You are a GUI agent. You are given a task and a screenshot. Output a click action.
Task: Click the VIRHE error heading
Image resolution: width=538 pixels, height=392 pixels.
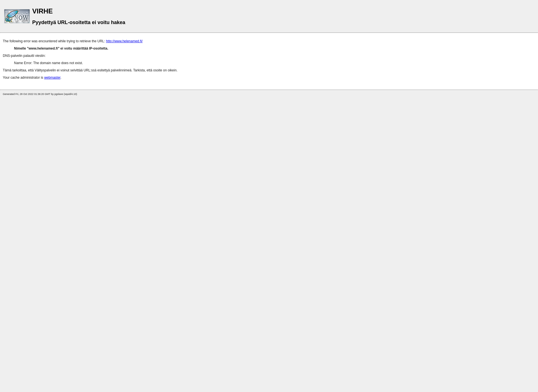click(42, 11)
